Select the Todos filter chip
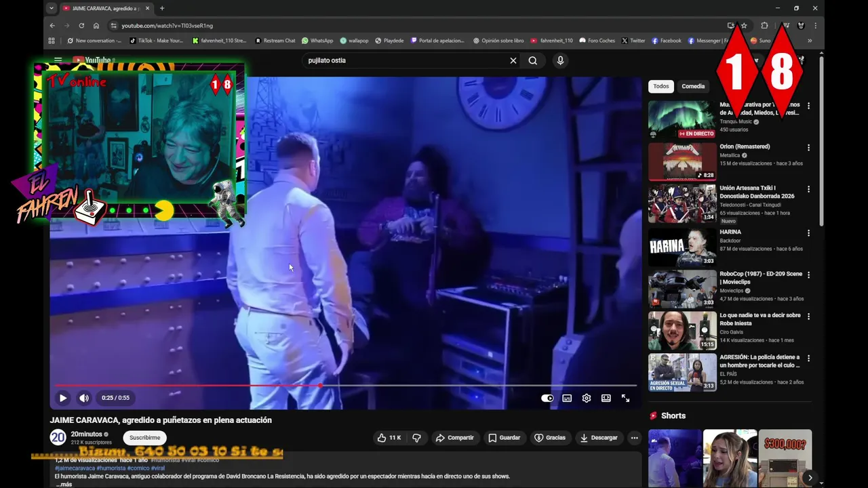This screenshot has width=868, height=488. coord(661,86)
